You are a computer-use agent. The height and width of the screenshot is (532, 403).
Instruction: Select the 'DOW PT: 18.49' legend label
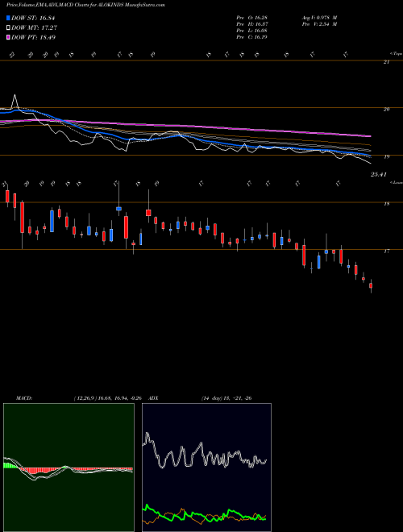(33, 37)
